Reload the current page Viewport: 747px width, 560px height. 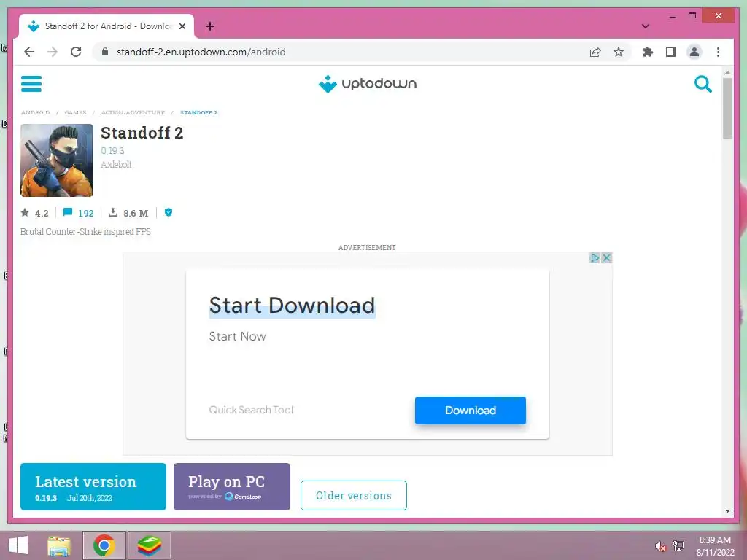76,52
